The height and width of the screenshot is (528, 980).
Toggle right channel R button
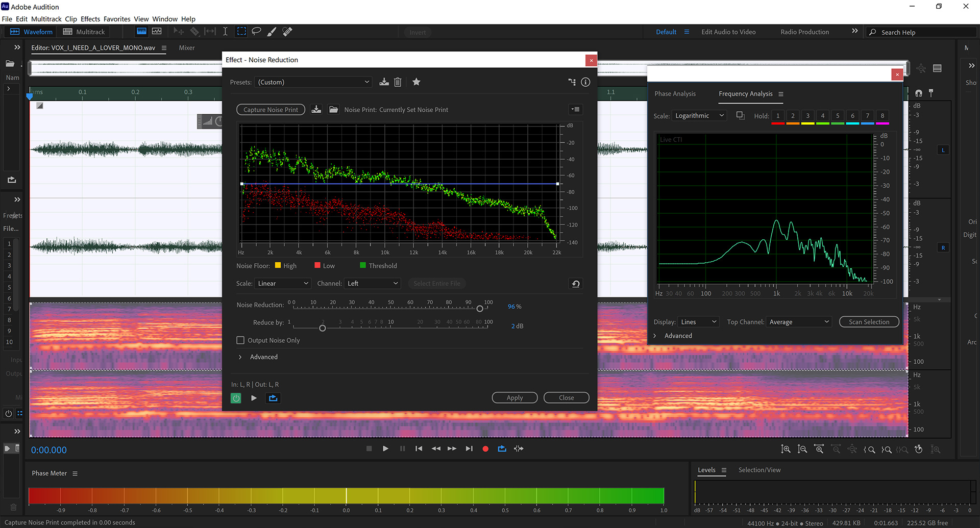943,248
